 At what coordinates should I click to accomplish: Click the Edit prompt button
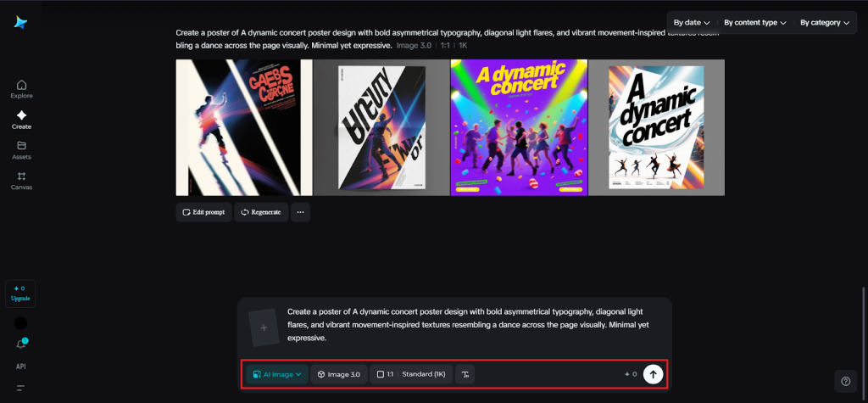tap(203, 212)
